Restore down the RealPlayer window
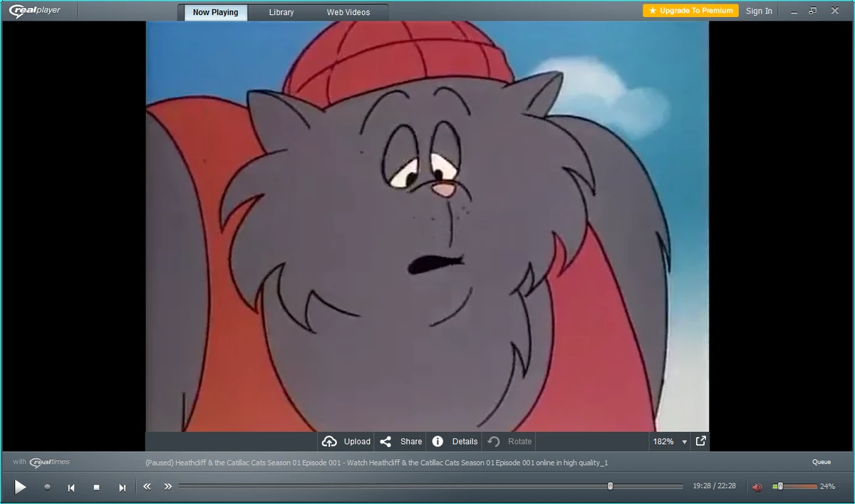 [813, 11]
